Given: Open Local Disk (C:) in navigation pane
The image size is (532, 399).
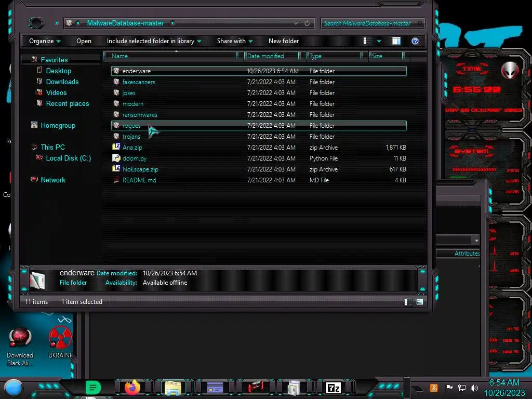Looking at the screenshot, I should tap(69, 158).
